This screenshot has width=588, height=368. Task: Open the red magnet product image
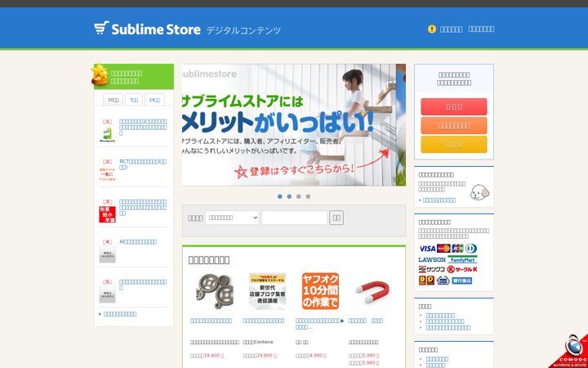[372, 291]
